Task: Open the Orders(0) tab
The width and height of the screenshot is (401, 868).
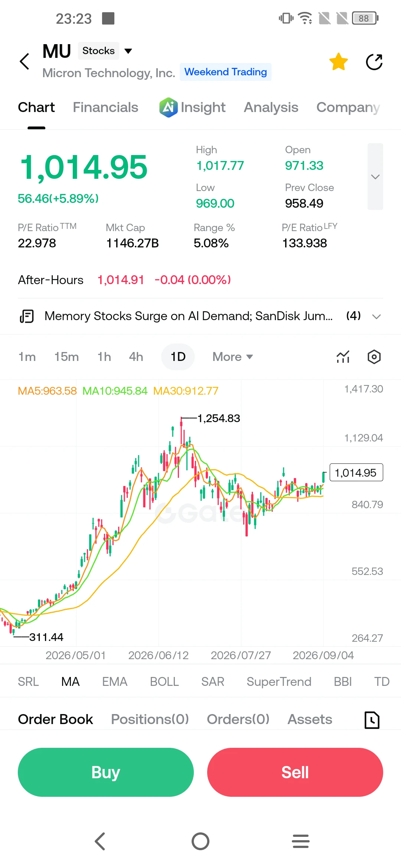Action: (x=238, y=720)
